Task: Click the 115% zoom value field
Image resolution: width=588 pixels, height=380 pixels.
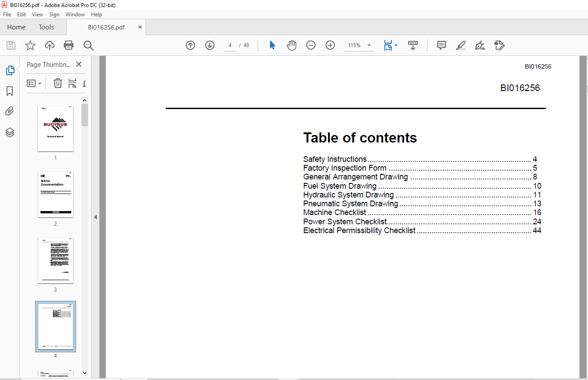Action: click(354, 45)
